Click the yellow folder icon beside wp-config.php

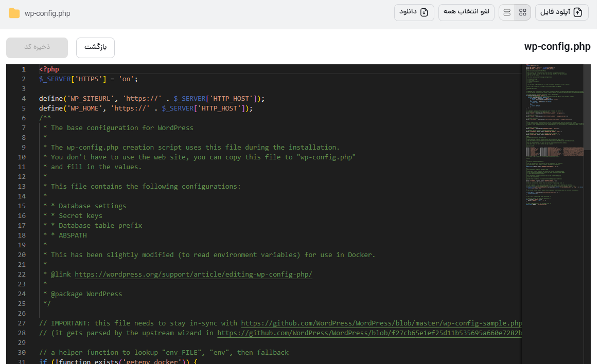coord(14,13)
